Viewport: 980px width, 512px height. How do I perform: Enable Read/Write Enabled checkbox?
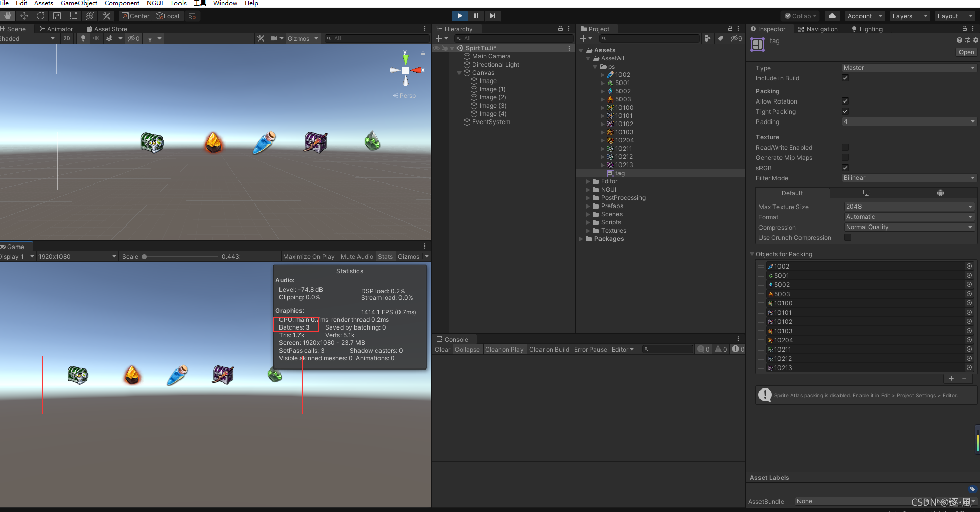pyautogui.click(x=845, y=147)
